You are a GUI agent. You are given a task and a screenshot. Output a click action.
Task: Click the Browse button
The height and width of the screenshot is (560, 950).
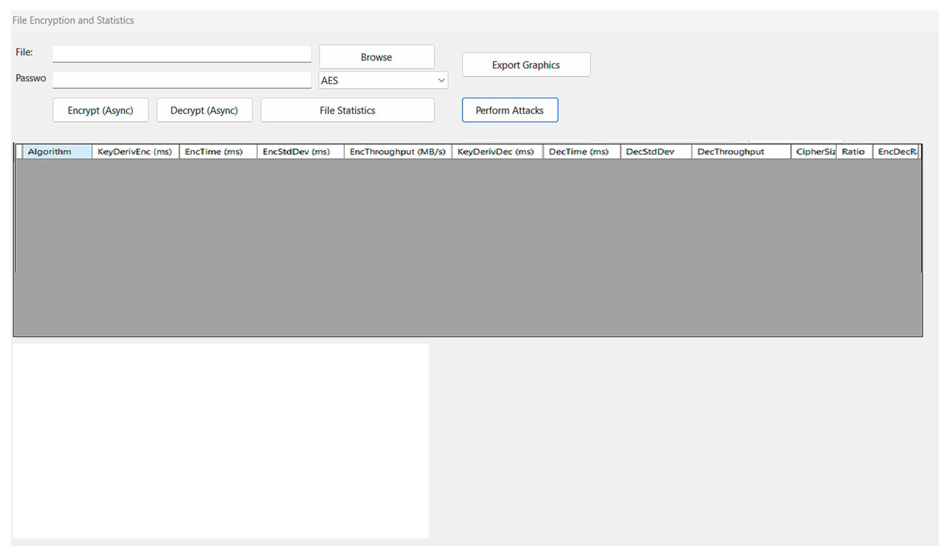click(x=376, y=57)
